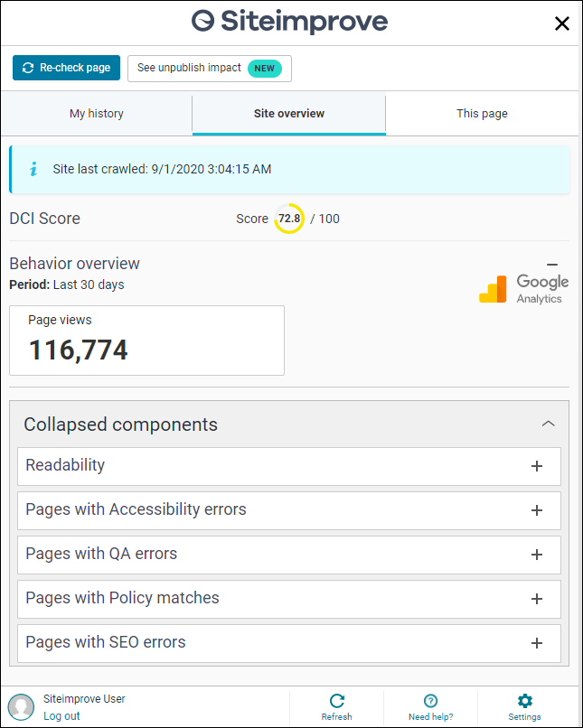This screenshot has width=583, height=728.
Task: Open the This page tab
Action: [482, 114]
